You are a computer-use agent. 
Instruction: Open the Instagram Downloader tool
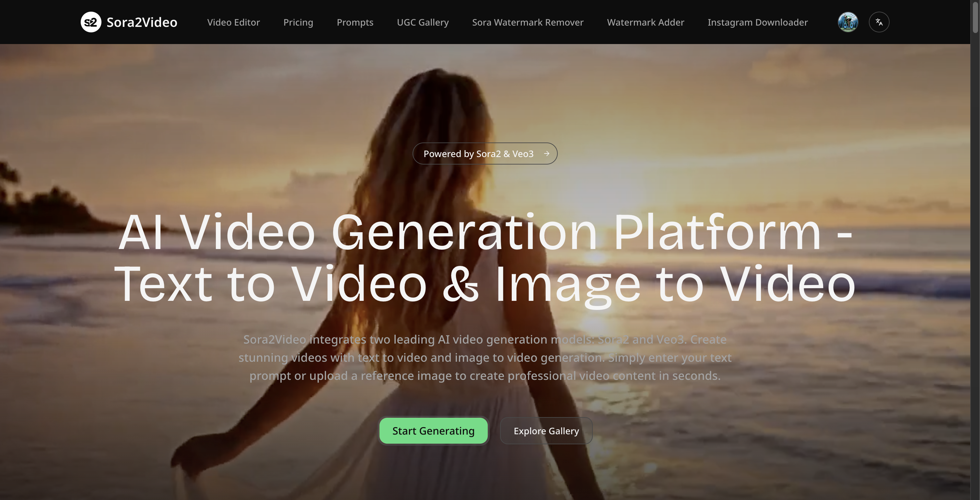point(757,22)
